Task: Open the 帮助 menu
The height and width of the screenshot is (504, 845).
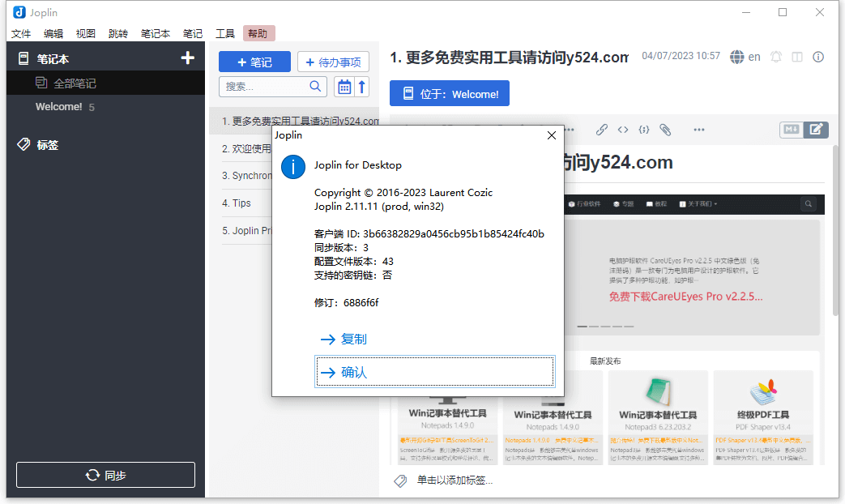Action: [258, 33]
